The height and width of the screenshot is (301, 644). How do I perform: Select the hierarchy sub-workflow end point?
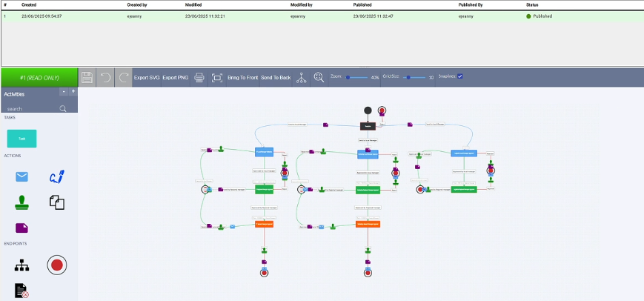(21, 264)
